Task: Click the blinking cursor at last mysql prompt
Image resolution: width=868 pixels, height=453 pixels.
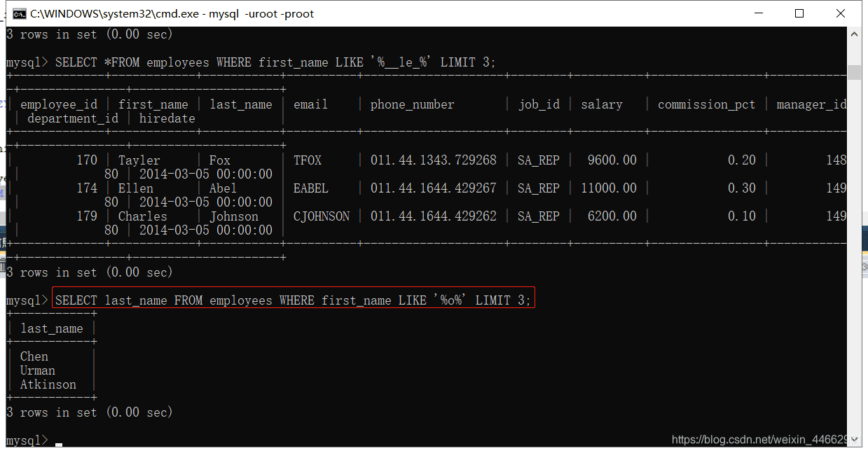Action: [59, 443]
